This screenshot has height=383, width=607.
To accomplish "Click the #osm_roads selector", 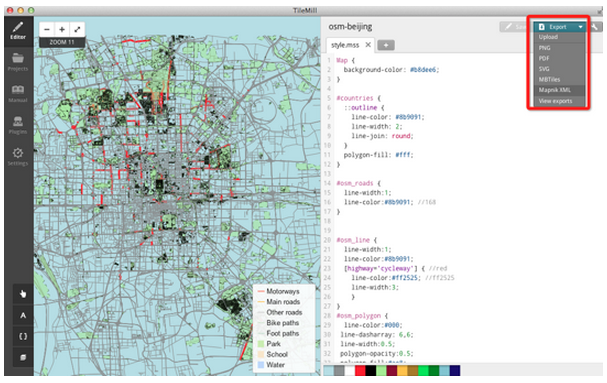I will [355, 183].
